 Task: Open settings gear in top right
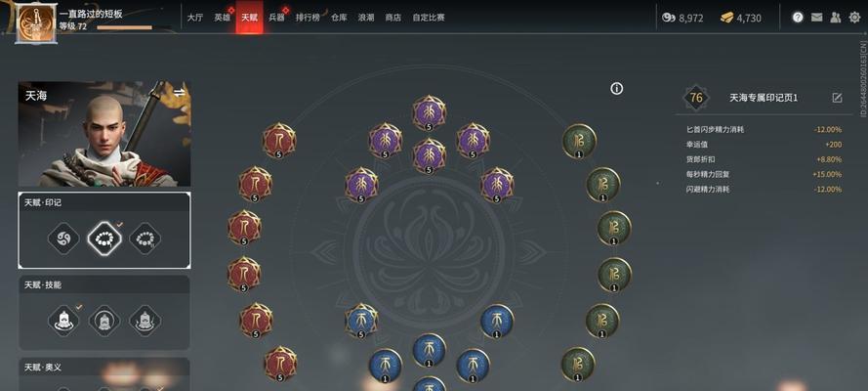854,18
